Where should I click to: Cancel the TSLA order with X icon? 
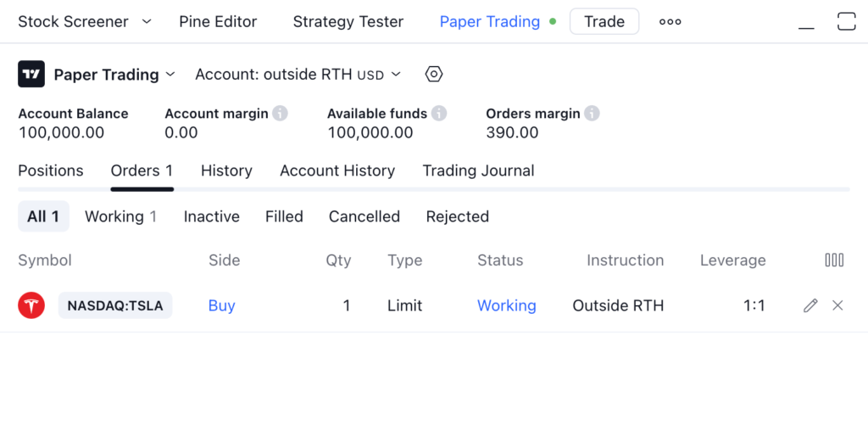click(x=837, y=305)
